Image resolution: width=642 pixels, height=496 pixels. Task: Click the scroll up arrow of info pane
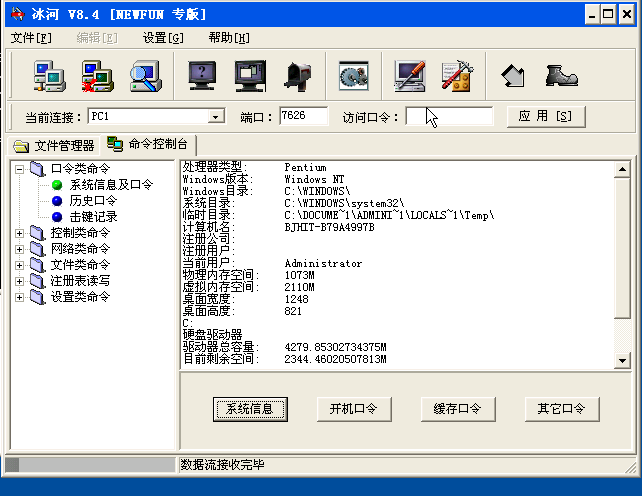click(x=622, y=170)
